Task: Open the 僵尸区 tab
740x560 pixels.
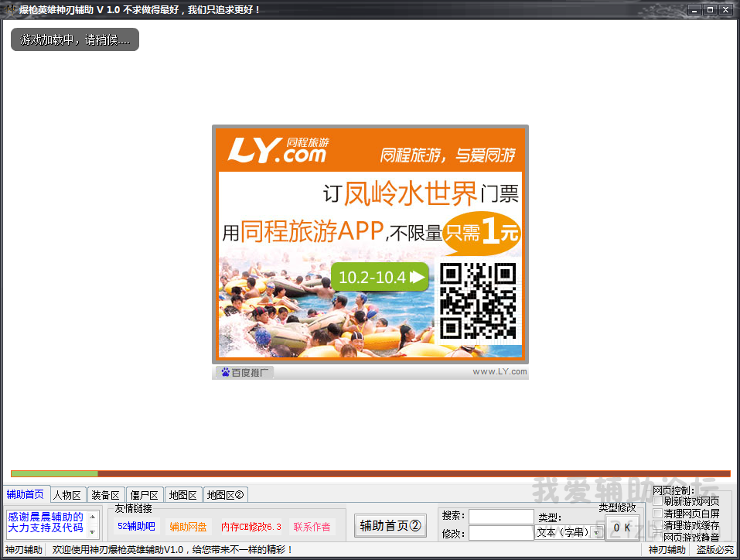Action: [144, 495]
